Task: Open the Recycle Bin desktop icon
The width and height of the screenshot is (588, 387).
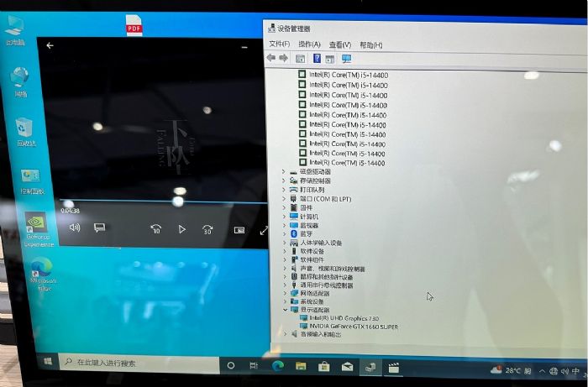Action: [x=24, y=130]
